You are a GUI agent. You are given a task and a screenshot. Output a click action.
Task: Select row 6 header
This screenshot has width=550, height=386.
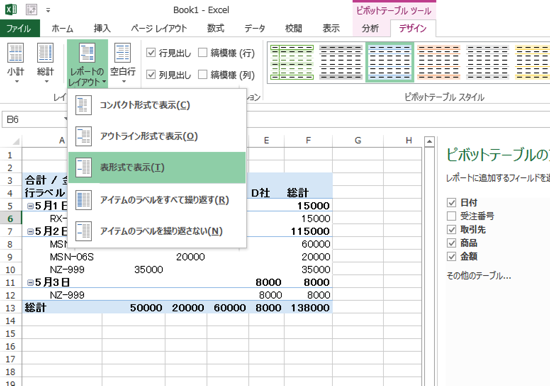click(11, 219)
